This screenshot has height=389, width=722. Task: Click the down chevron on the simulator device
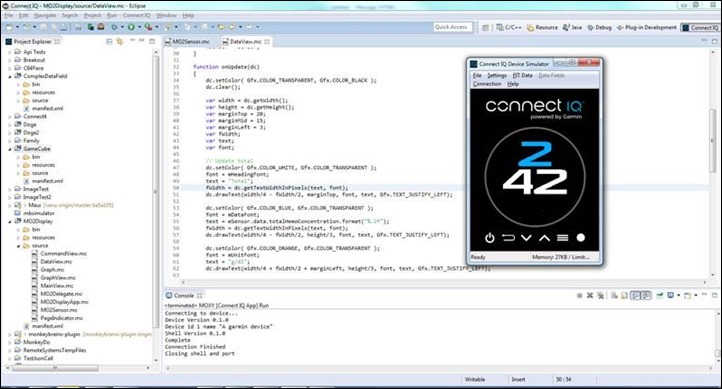pyautogui.click(x=526, y=238)
